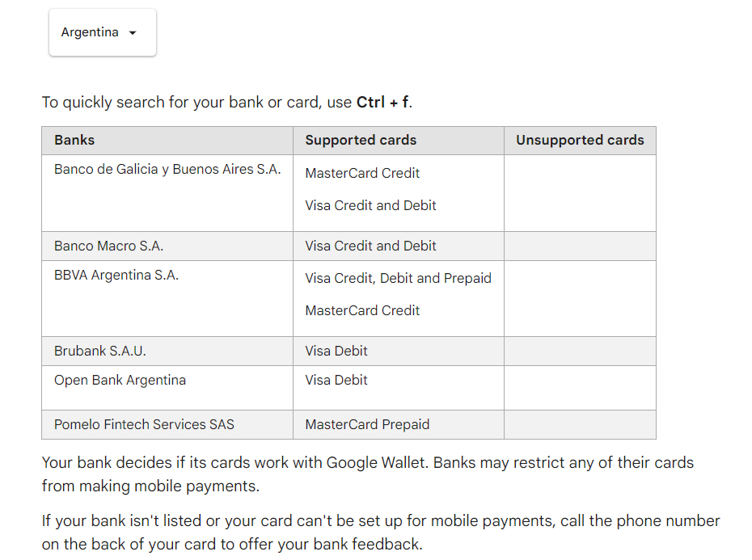Click the Banco Macro S.A. cell
The image size is (752, 560).
click(108, 246)
